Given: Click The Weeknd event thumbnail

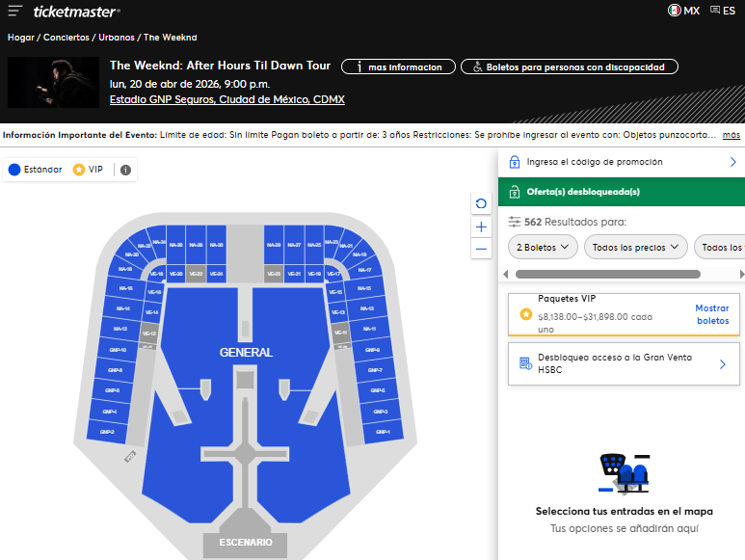Looking at the screenshot, I should tap(53, 83).
